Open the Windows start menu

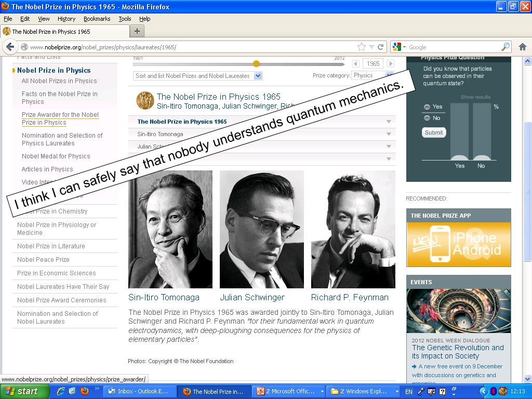tap(25, 391)
